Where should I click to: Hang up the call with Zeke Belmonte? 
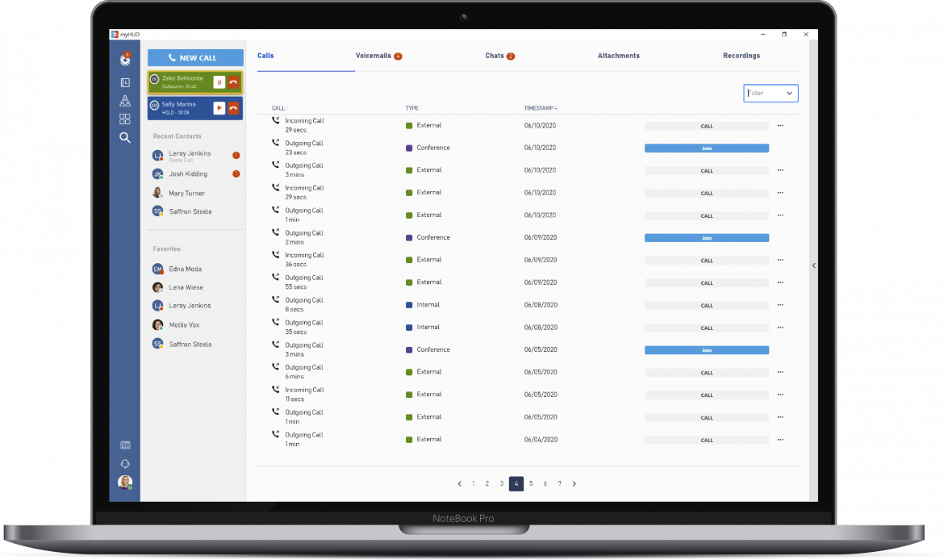pyautogui.click(x=233, y=82)
